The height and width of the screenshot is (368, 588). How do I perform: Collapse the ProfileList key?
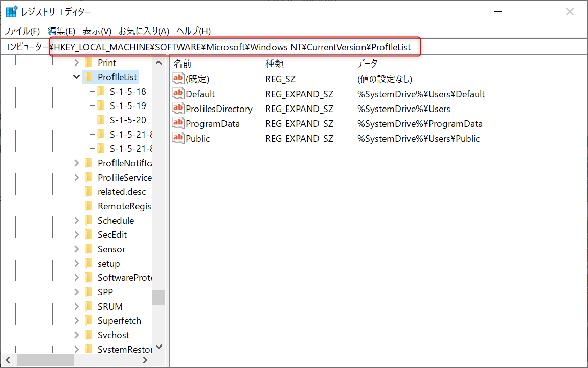coord(76,77)
